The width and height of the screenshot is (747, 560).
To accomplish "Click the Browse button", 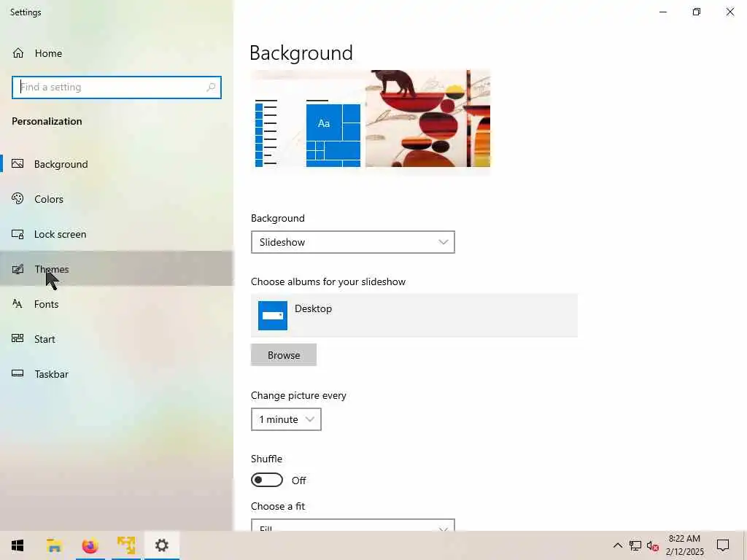I will (x=284, y=355).
